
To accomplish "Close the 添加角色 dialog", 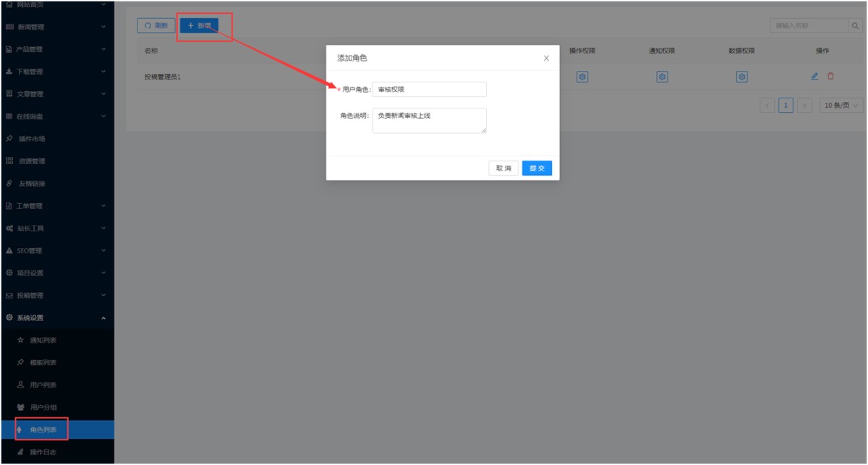I will [546, 58].
